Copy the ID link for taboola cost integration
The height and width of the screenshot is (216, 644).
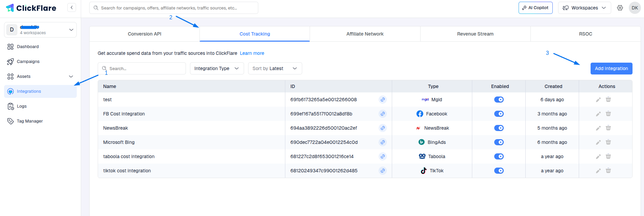click(x=383, y=156)
